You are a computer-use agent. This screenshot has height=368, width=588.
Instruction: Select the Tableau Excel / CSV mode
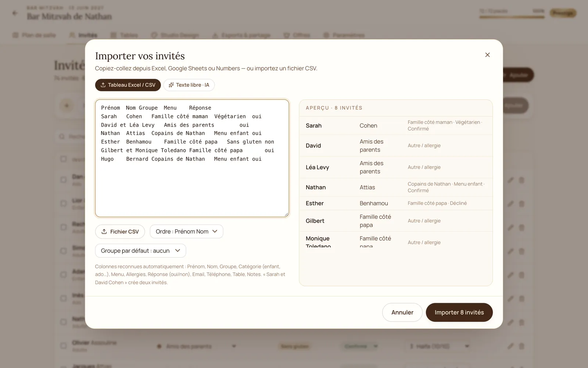(x=128, y=85)
